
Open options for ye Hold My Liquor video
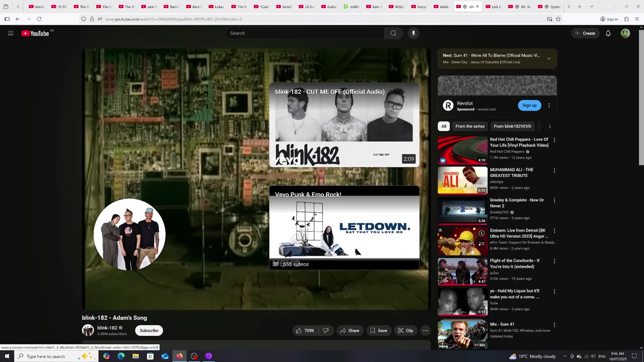554,292
